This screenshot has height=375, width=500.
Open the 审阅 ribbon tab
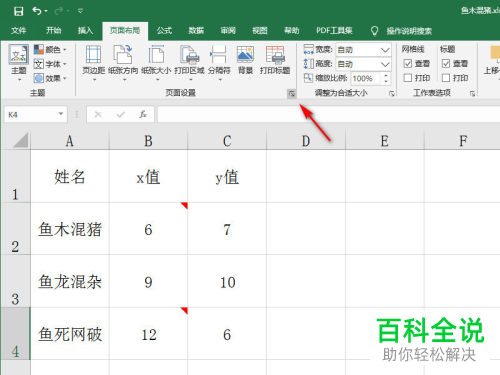228,31
